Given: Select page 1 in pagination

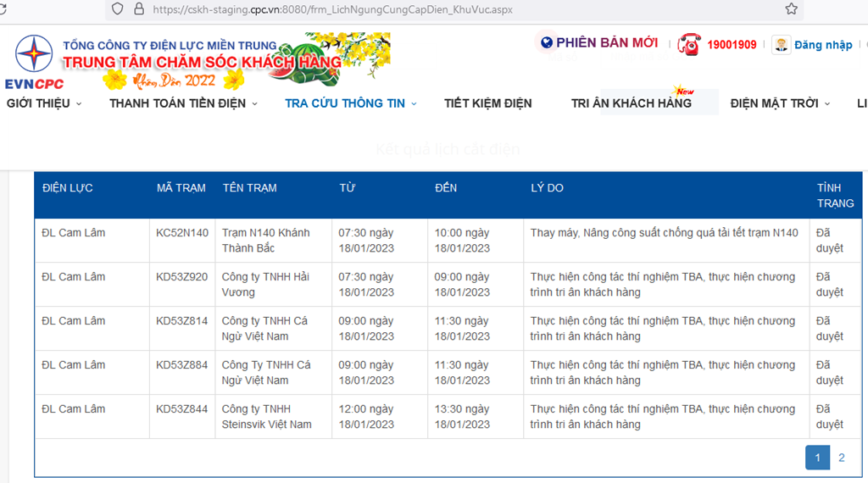Looking at the screenshot, I should point(817,458).
